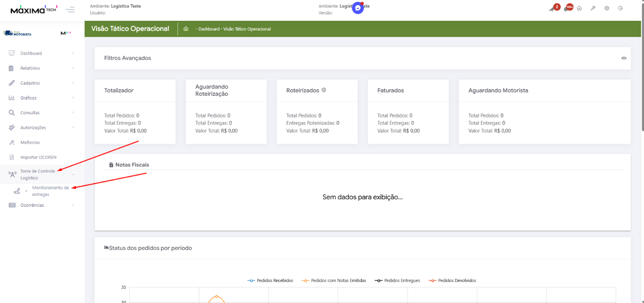The height and width of the screenshot is (303, 644).
Task: Open the wrench tools icon in header
Action: 593,8
